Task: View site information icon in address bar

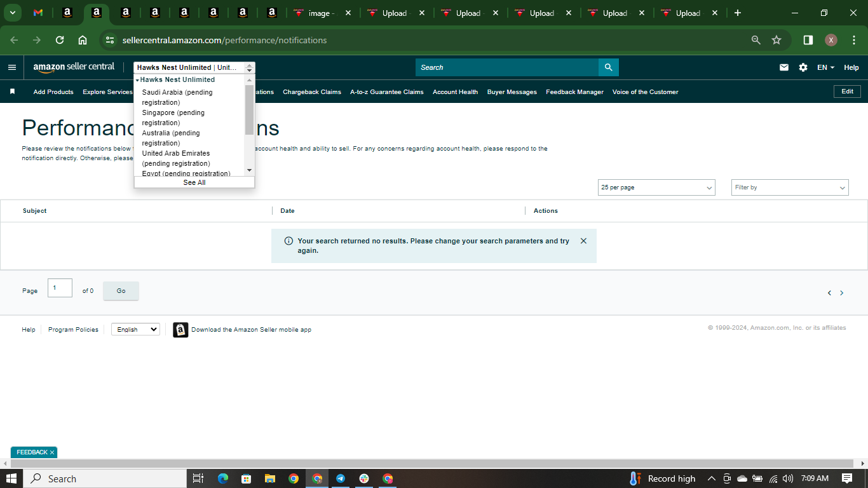Action: pyautogui.click(x=110, y=40)
